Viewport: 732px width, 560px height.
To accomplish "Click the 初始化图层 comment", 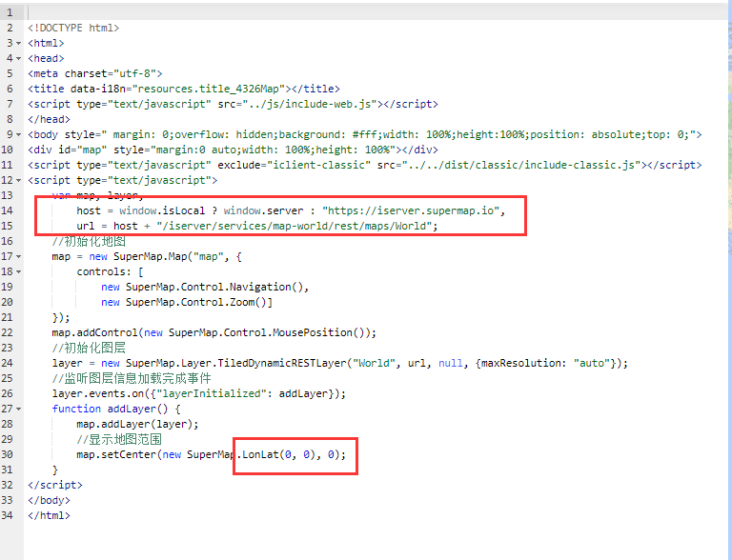I will pyautogui.click(x=89, y=349).
